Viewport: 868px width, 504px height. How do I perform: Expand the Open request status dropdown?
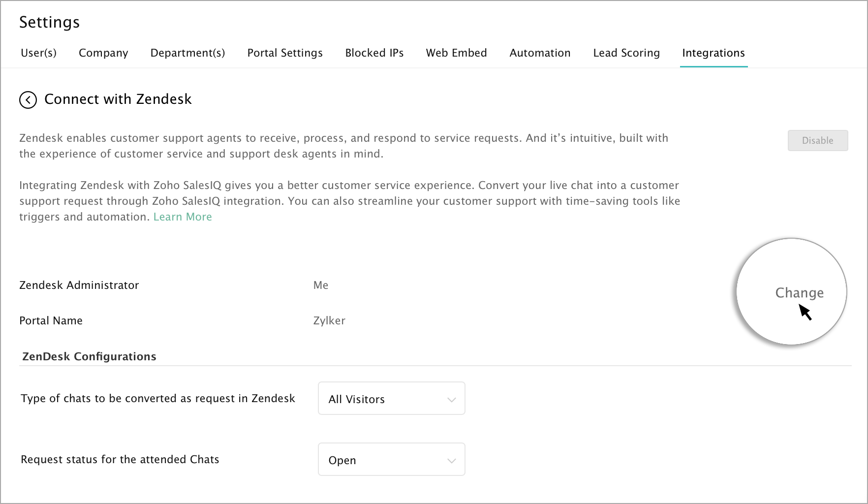(x=391, y=460)
